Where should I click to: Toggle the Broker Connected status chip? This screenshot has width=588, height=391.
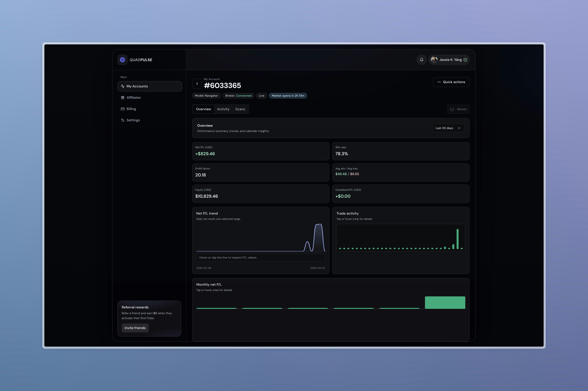[x=238, y=95]
